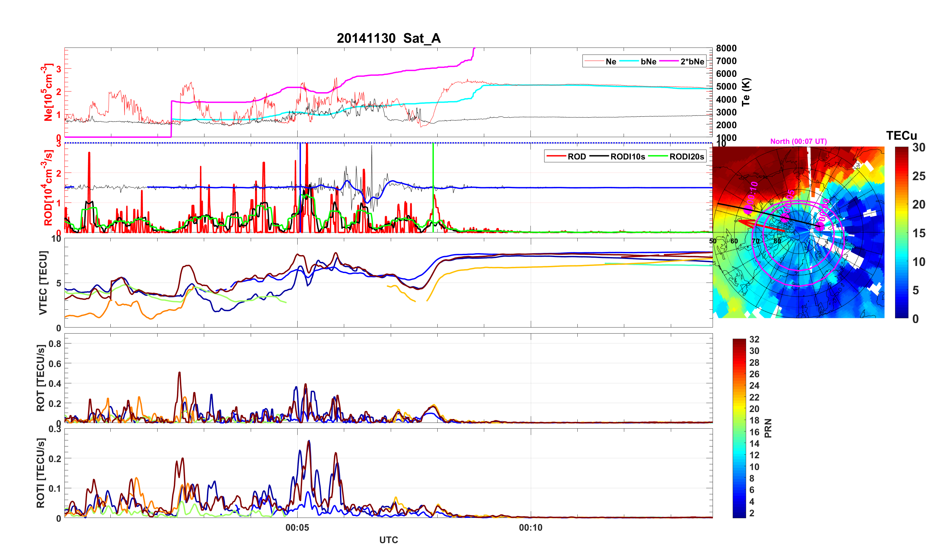Click the 2*bNe legend label
Viewport: 926px width, 560px height.
pyautogui.click(x=692, y=62)
